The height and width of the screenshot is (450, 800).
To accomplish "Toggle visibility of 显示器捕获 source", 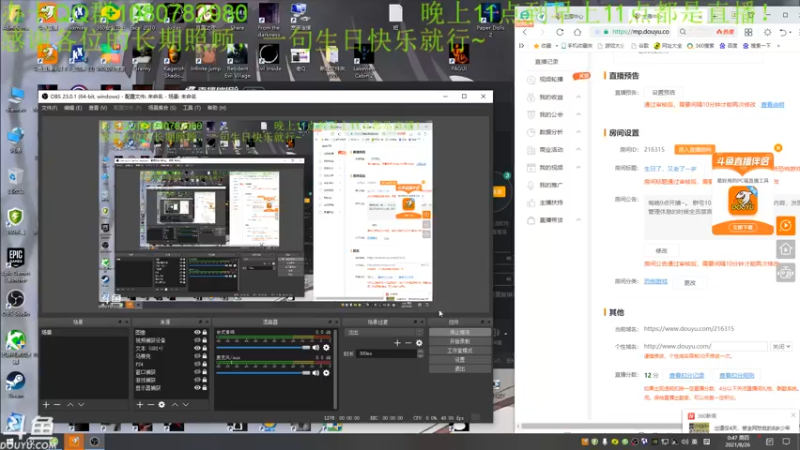I will (197, 388).
